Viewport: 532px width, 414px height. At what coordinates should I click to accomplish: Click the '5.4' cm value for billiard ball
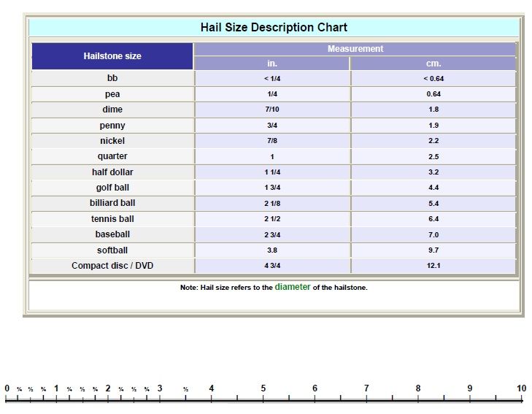pos(433,203)
